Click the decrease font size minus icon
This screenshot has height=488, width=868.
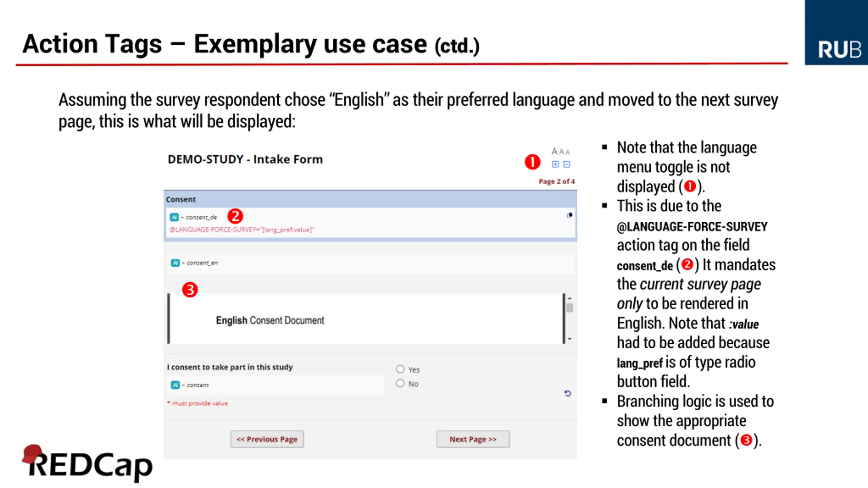(x=567, y=164)
